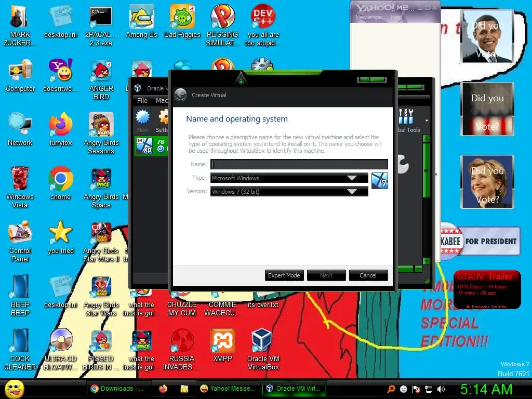Image resolution: width=532 pixels, height=399 pixels.
Task: Click the 5:14 AM taskbar clock
Action: pos(486,389)
